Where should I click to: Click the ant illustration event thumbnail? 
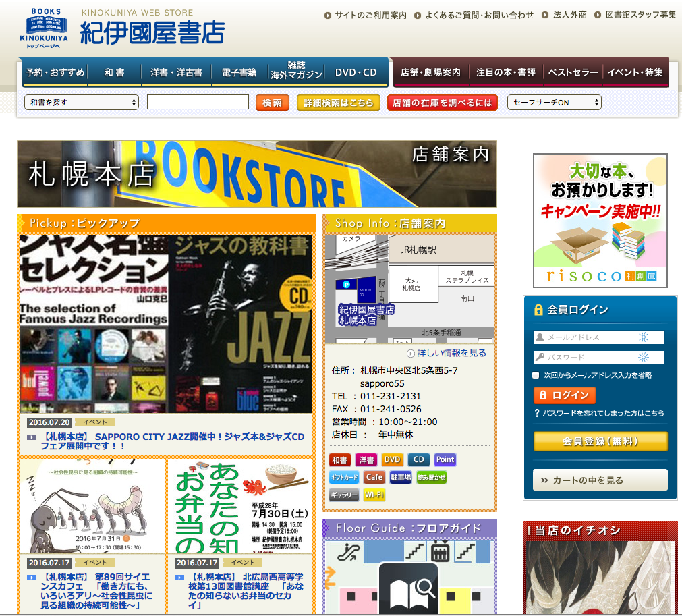point(92,506)
